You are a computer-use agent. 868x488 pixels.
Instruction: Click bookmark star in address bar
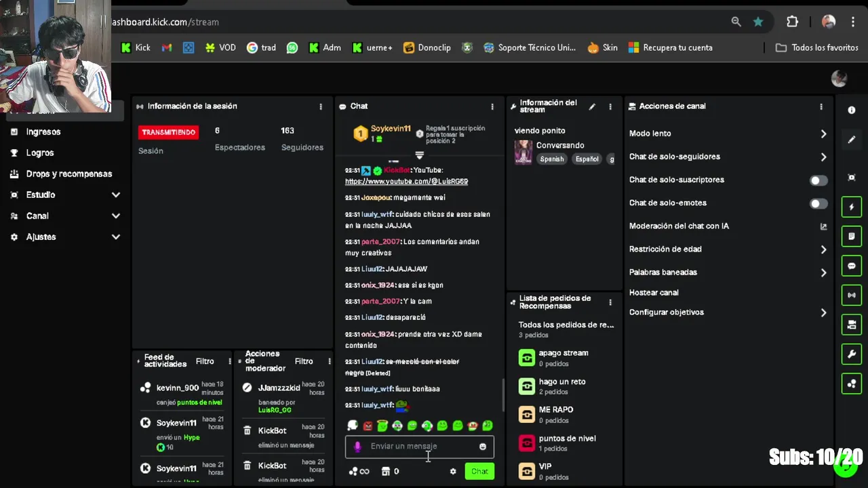pyautogui.click(x=758, y=22)
